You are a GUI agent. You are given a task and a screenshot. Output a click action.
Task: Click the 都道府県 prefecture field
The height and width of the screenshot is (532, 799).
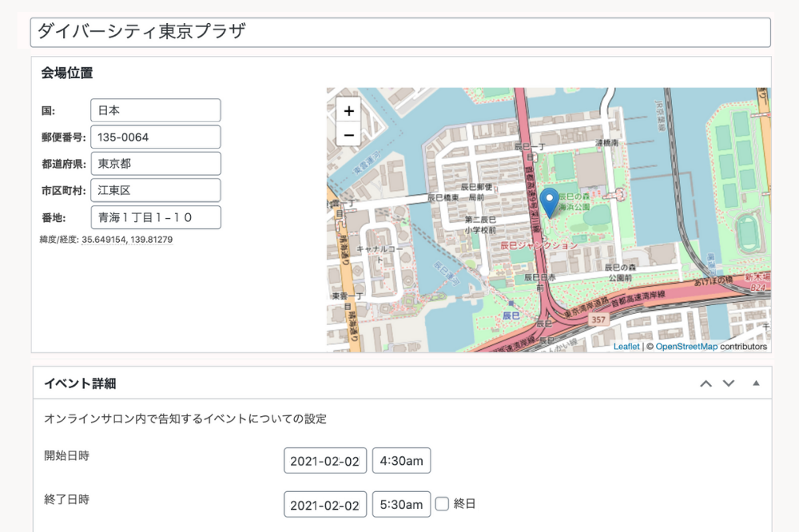tap(155, 164)
